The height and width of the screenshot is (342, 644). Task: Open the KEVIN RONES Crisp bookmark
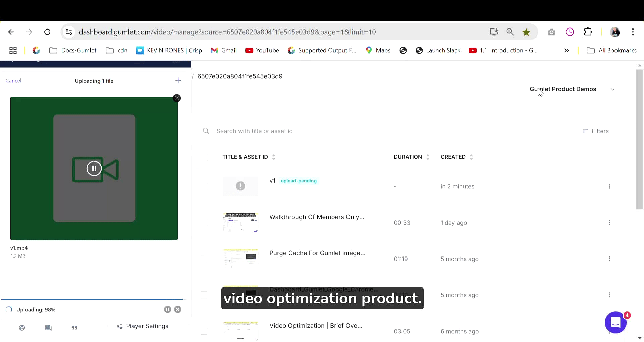[x=169, y=50]
